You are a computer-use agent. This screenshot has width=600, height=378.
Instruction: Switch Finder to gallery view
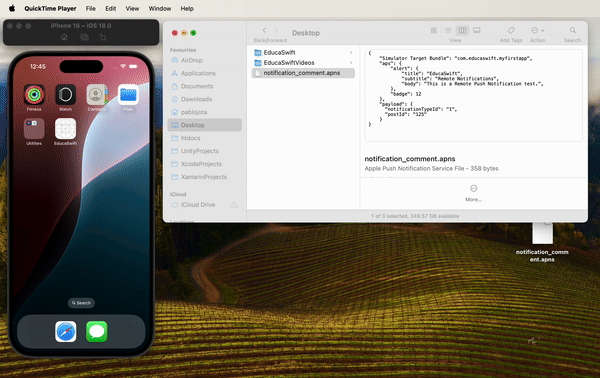(477, 30)
